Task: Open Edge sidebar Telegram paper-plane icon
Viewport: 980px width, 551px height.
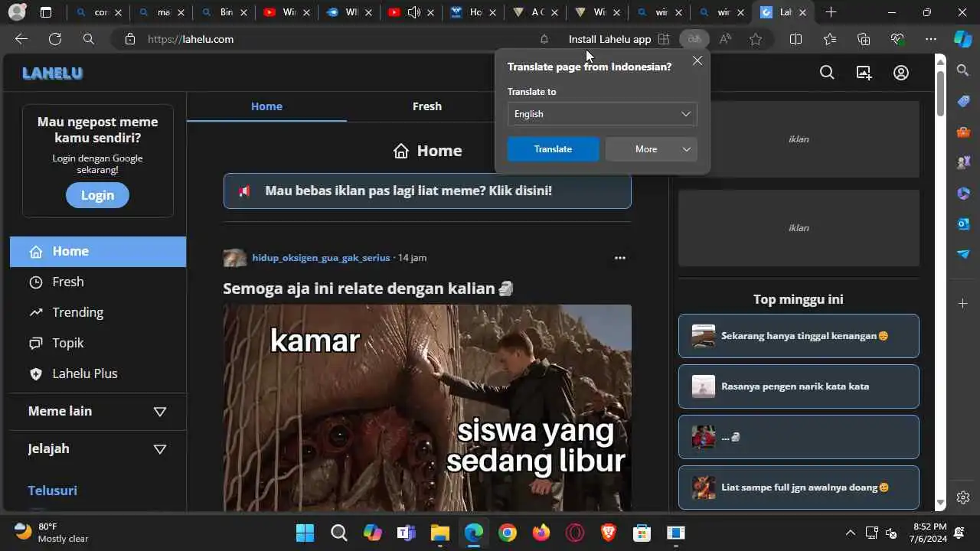Action: [x=963, y=254]
